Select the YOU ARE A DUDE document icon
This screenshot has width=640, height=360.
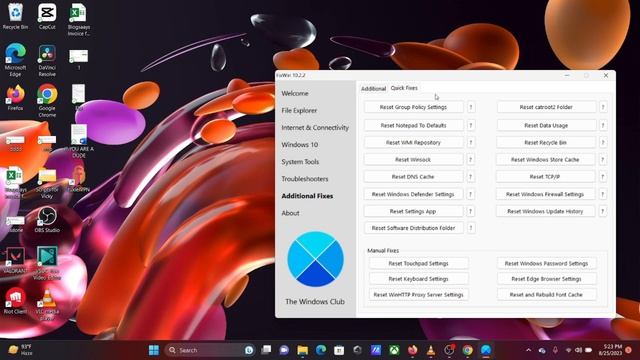79,141
